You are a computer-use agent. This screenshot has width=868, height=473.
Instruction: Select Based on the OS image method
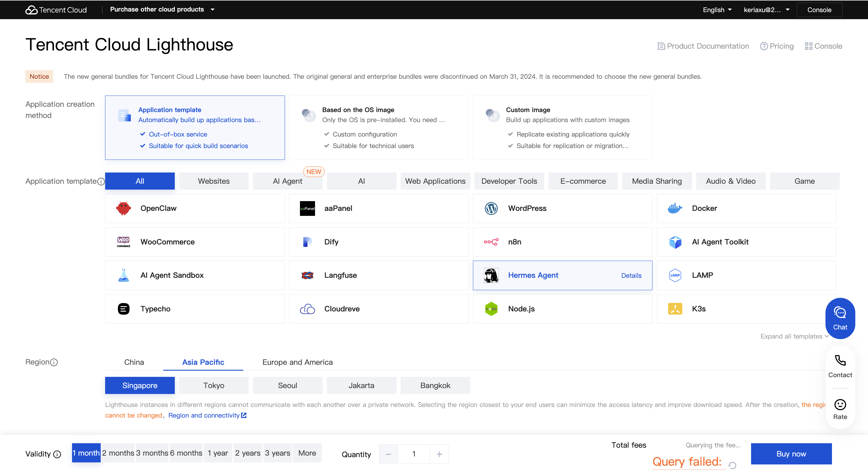378,128
